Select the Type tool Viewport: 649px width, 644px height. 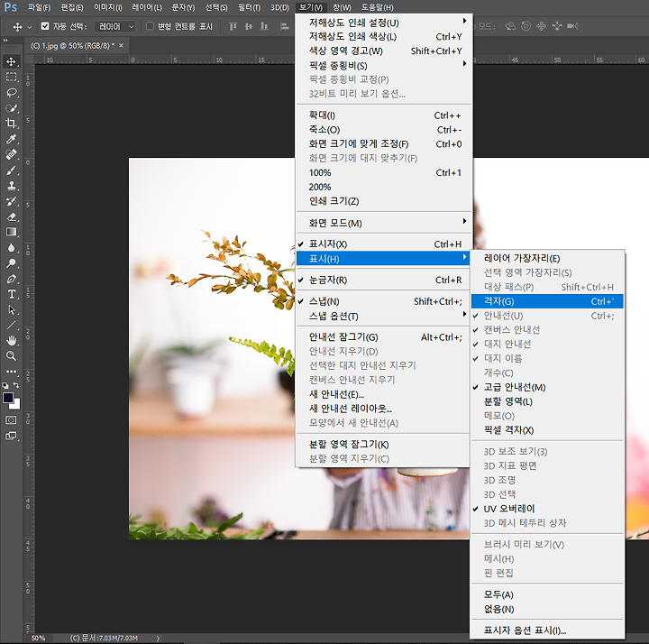point(11,294)
